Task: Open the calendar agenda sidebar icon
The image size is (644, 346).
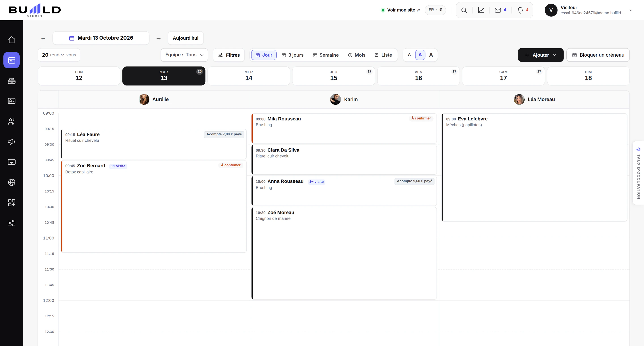Action: 11,60
